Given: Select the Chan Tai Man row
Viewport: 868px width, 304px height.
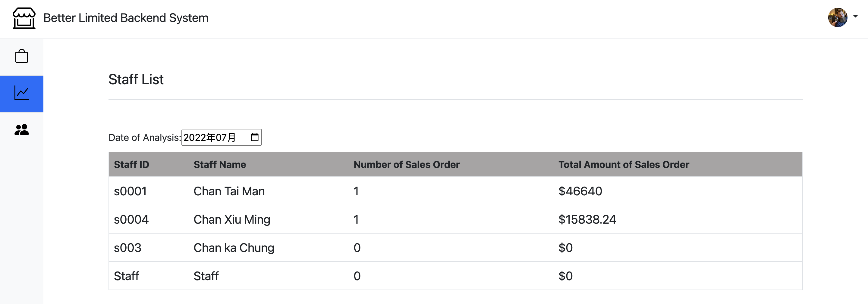Looking at the screenshot, I should pos(229,191).
